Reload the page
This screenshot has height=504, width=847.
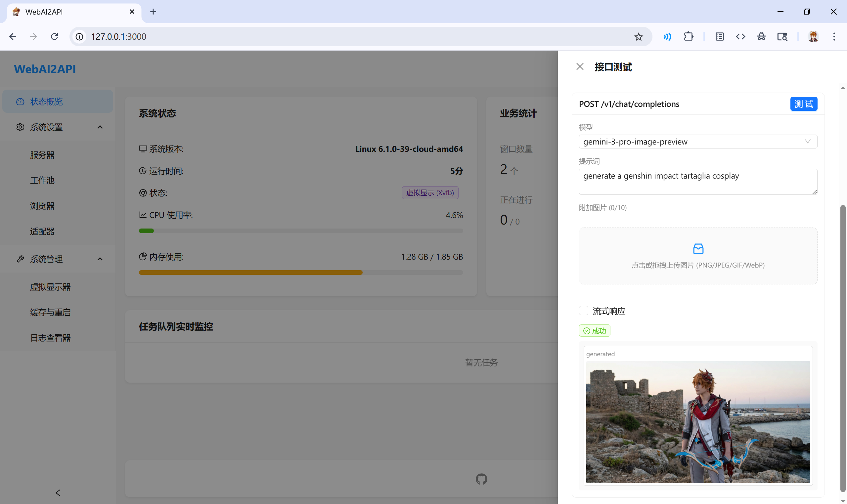click(54, 37)
